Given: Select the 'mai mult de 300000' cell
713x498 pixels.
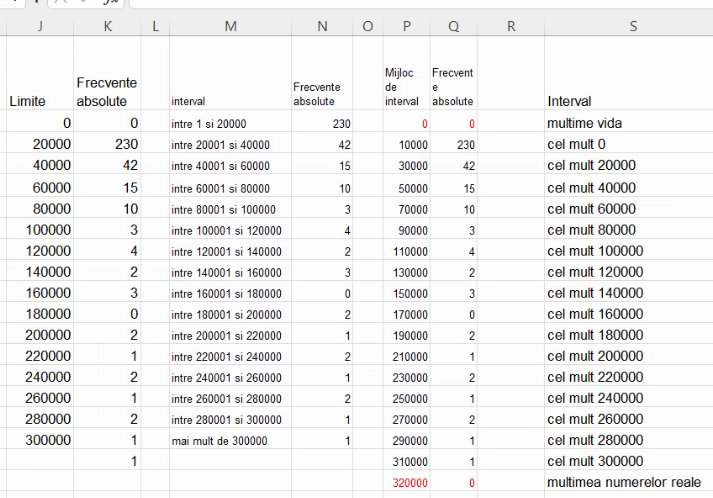Looking at the screenshot, I should (x=216, y=440).
